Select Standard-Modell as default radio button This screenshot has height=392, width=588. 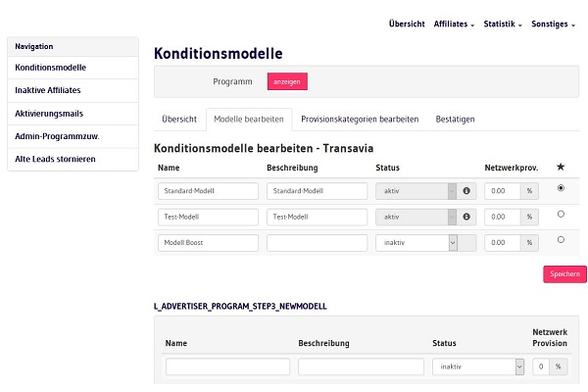coord(560,188)
